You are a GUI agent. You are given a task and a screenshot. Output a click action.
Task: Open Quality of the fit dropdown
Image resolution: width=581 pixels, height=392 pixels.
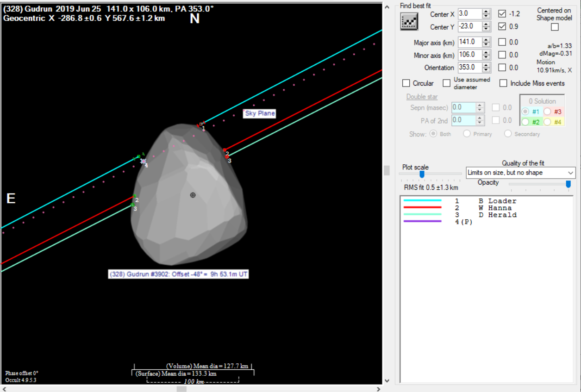(520, 173)
